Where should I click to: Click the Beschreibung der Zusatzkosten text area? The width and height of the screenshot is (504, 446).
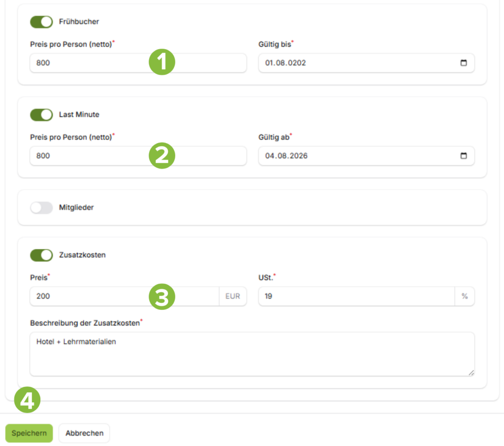click(252, 354)
